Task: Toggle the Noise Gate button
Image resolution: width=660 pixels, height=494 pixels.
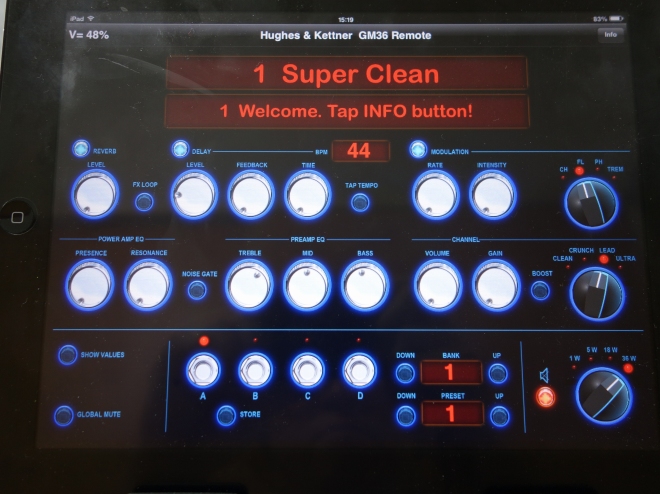Action: coord(197,290)
